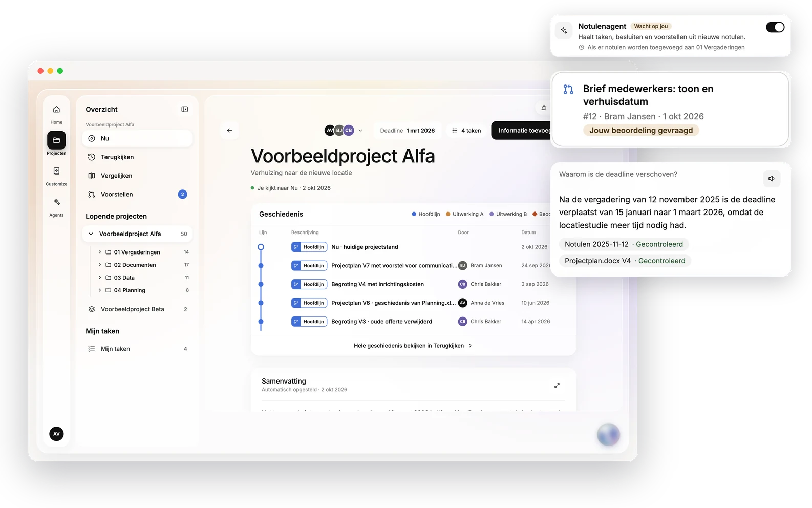Open Voorstellen with 2 pending
The height and width of the screenshot is (508, 812).
(x=137, y=194)
